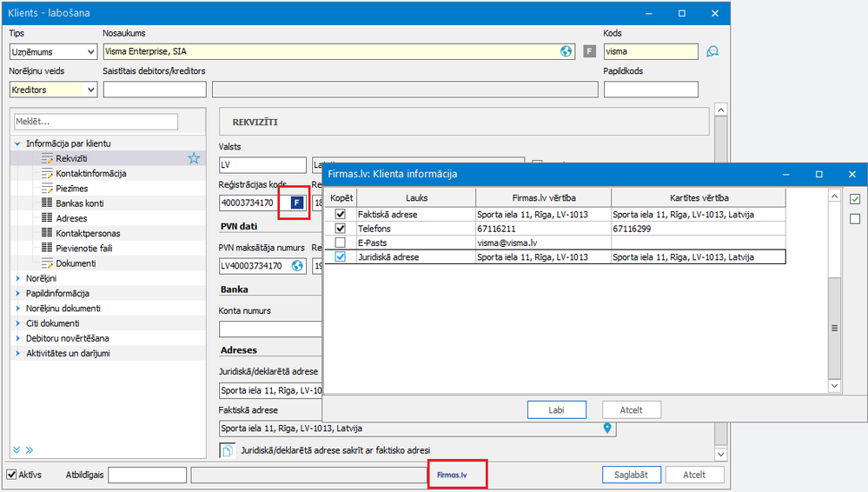Image resolution: width=868 pixels, height=492 pixels.
Task: Click map pin icon in Faktiskā adrese field
Action: tap(607, 428)
